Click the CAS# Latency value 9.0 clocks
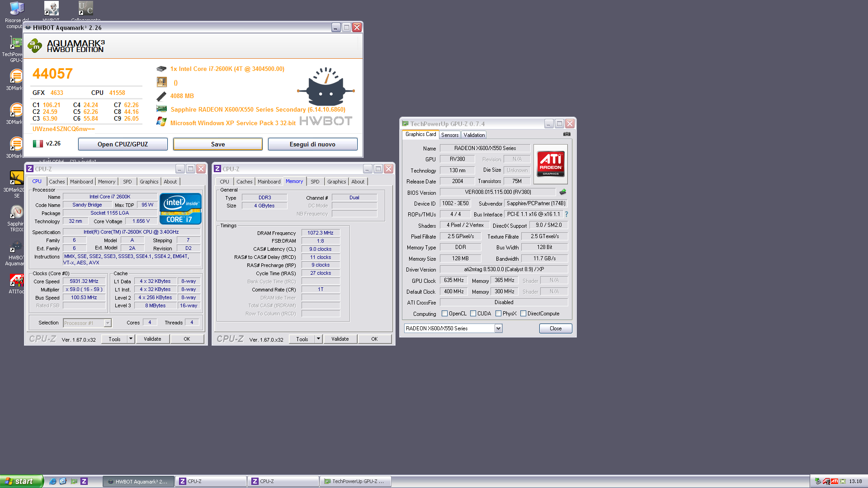The image size is (868, 488). click(x=321, y=249)
